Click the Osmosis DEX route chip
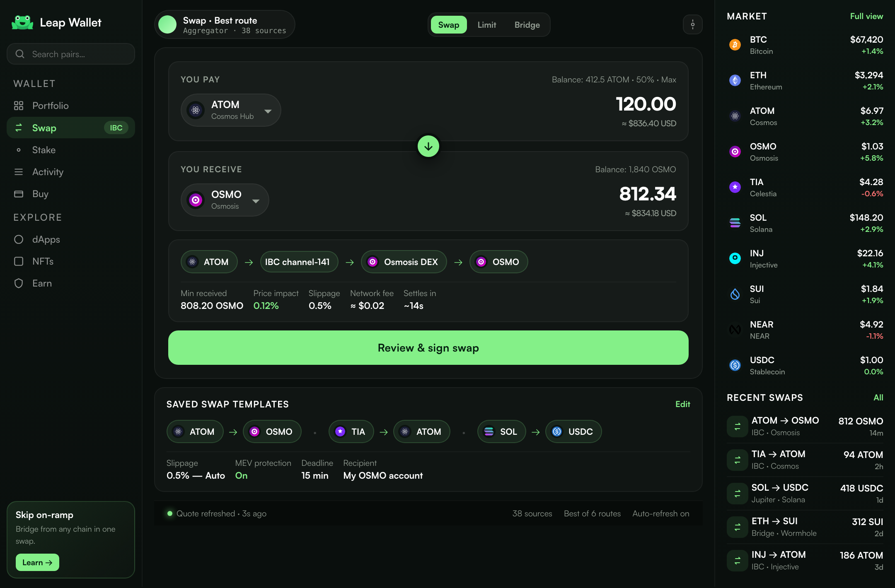Screen dimensions: 895x588 404,262
